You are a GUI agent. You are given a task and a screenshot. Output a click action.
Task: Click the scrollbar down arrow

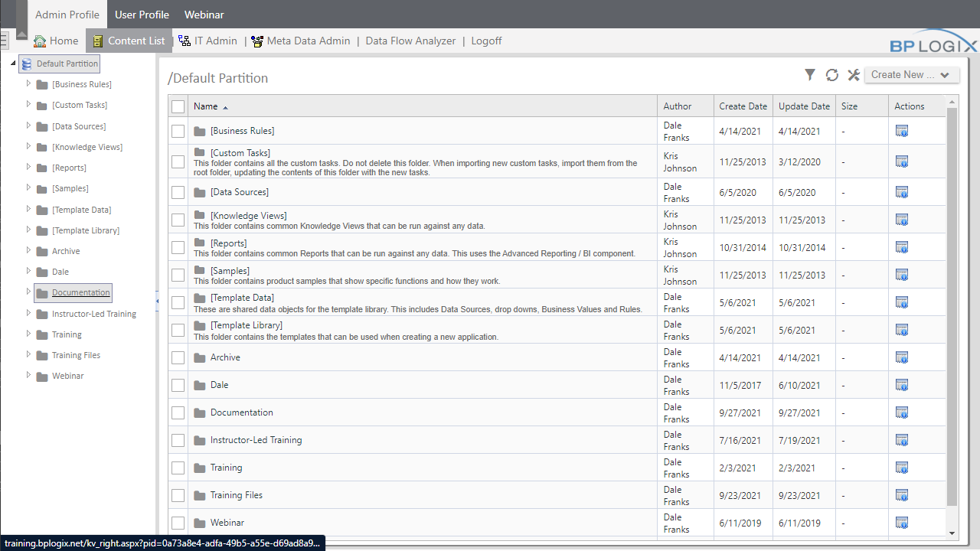click(952, 533)
